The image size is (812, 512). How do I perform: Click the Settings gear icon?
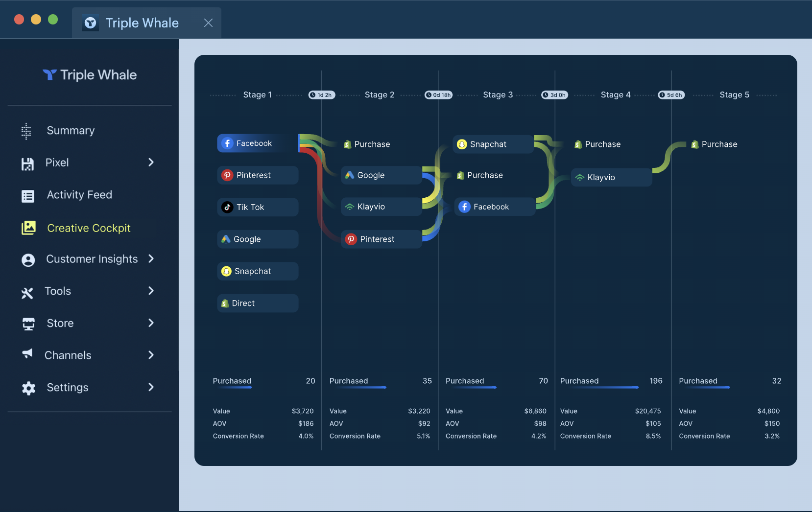coord(28,388)
